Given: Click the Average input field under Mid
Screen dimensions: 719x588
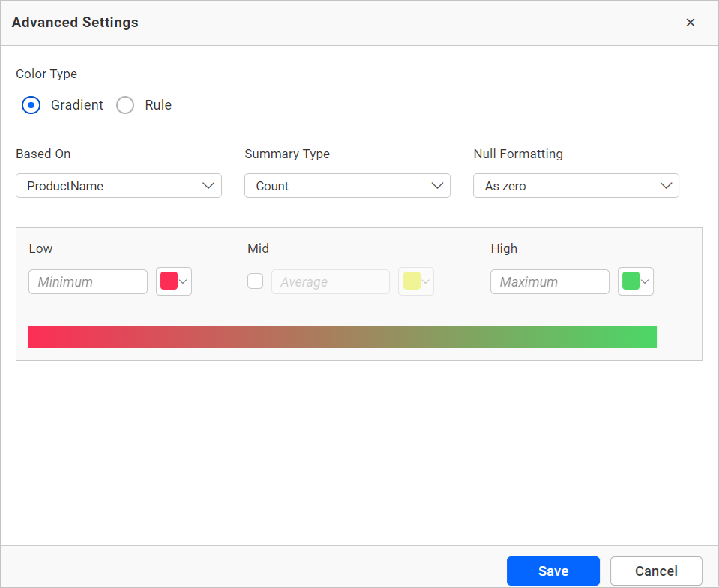Looking at the screenshot, I should [330, 281].
